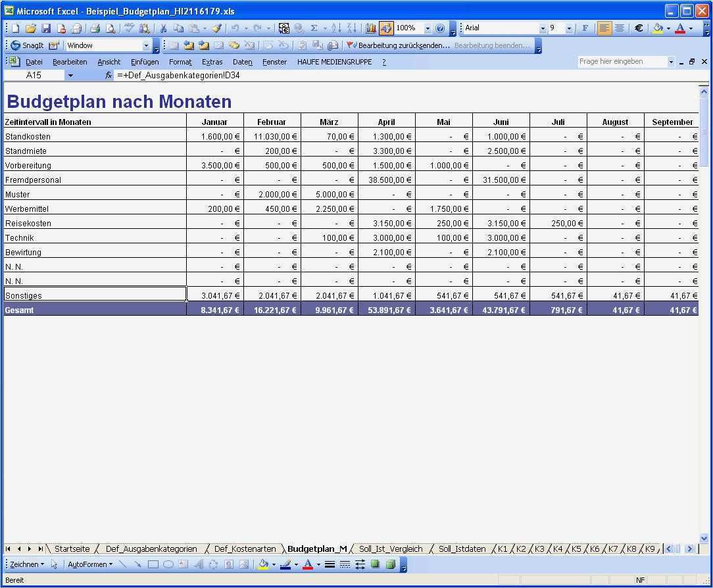Open the Arial font name dropdown
This screenshot has height=588, width=713.
click(x=543, y=28)
